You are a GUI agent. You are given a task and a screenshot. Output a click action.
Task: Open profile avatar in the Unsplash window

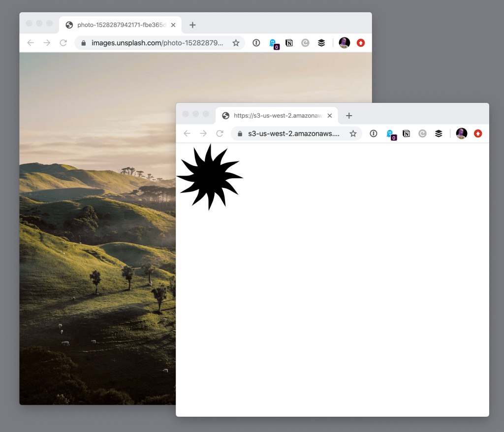tap(344, 43)
